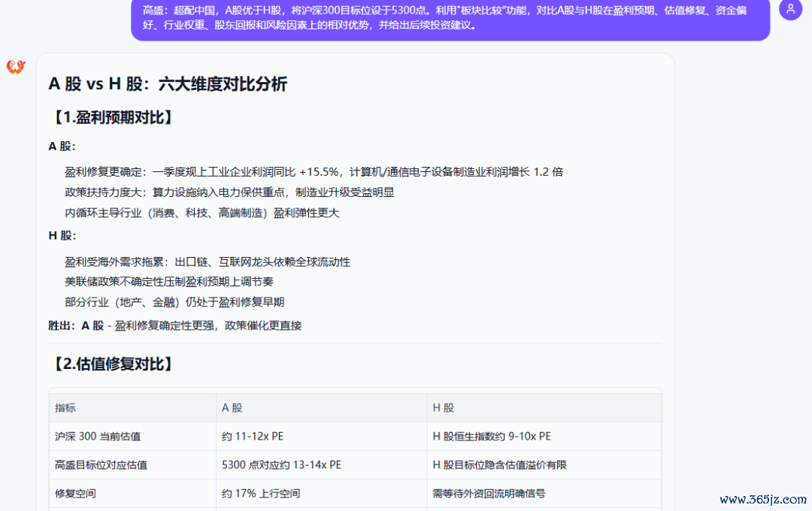Image resolution: width=812 pixels, height=511 pixels.
Task: Click table cell '沪深 300 当前估值'
Action: [x=132, y=437]
